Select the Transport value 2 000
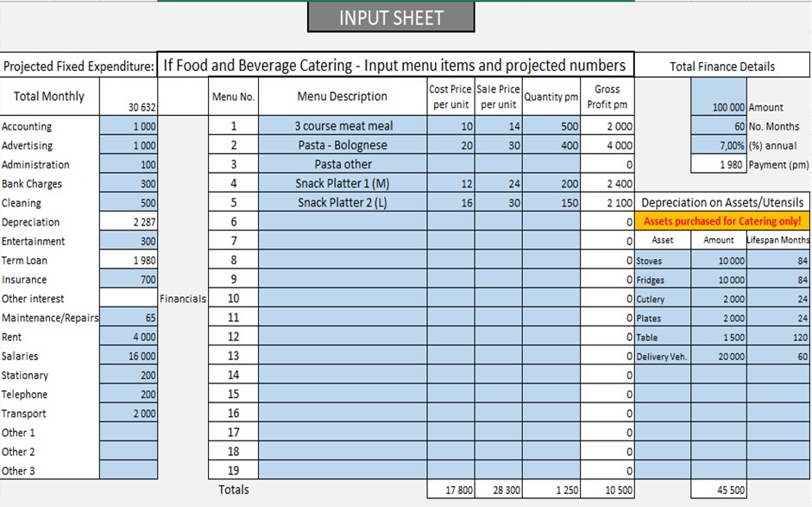The image size is (812, 507). [129, 414]
